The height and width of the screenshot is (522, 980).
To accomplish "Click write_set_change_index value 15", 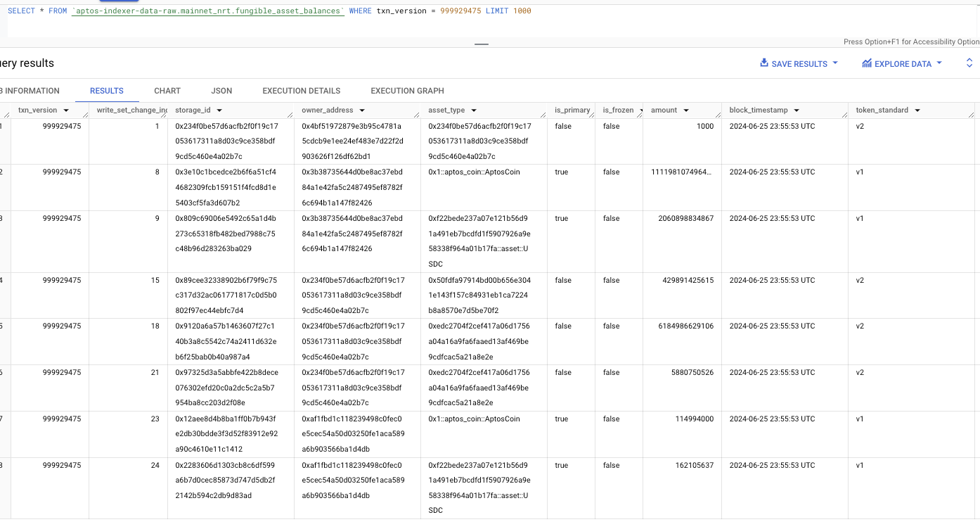I will click(x=155, y=280).
